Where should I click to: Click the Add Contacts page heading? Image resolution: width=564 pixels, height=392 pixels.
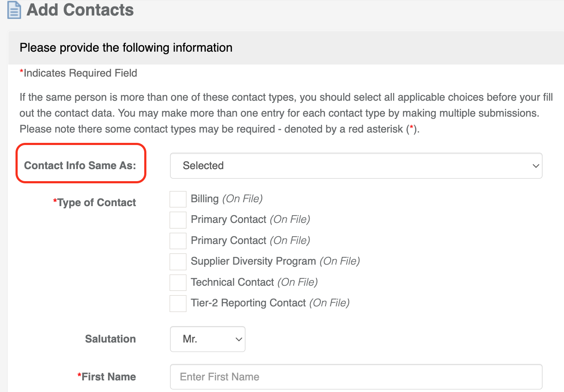(x=80, y=10)
